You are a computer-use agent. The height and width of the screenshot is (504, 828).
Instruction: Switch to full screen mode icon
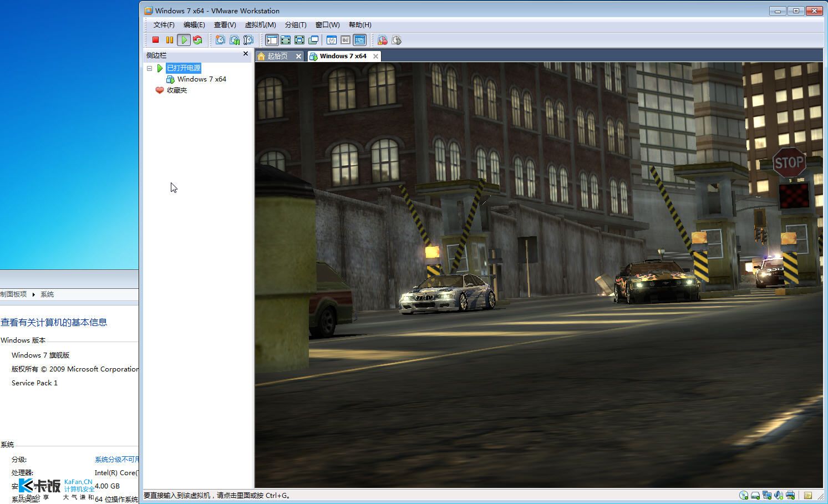coord(299,40)
